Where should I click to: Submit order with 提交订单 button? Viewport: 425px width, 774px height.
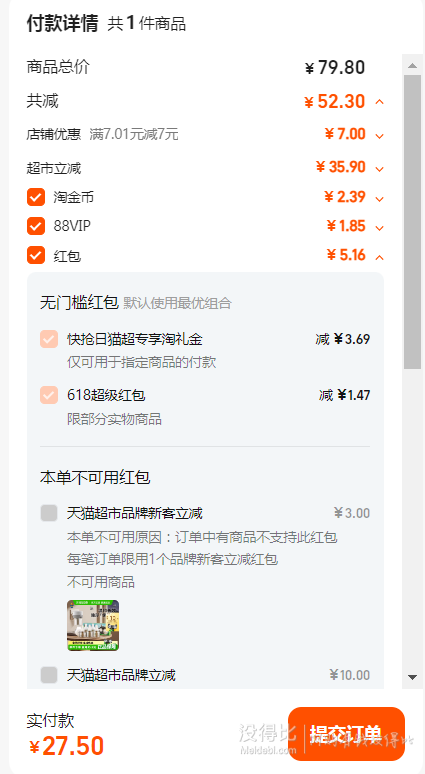(x=347, y=734)
